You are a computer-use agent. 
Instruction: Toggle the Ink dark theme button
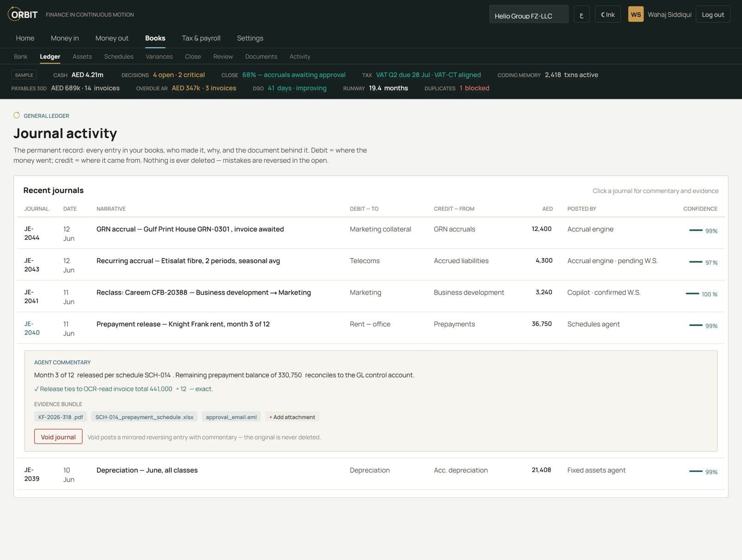(608, 14)
